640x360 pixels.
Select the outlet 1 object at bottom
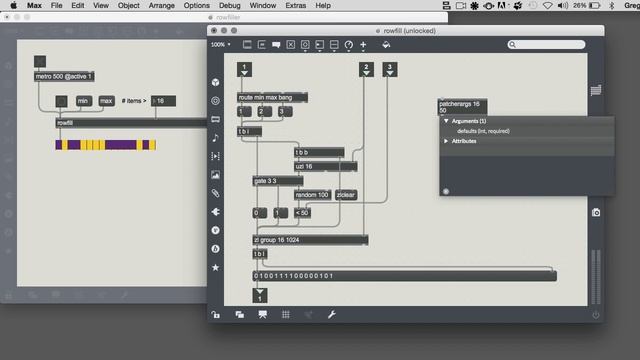pyautogui.click(x=260, y=295)
